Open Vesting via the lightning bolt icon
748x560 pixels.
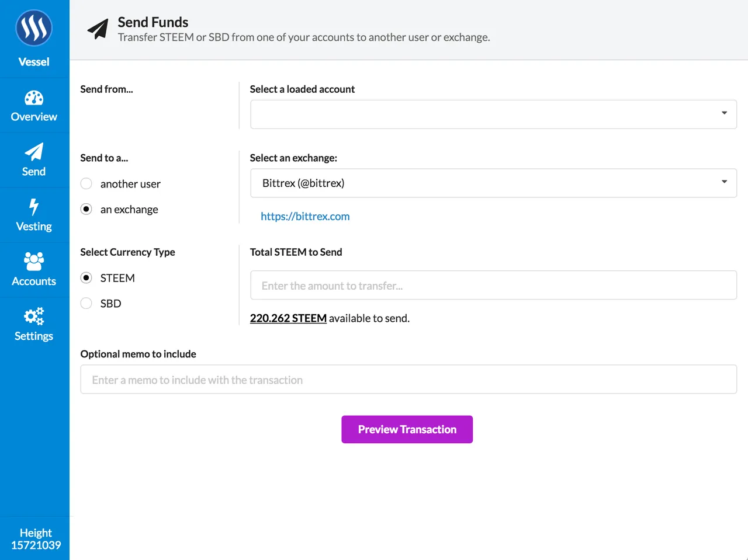point(34,207)
